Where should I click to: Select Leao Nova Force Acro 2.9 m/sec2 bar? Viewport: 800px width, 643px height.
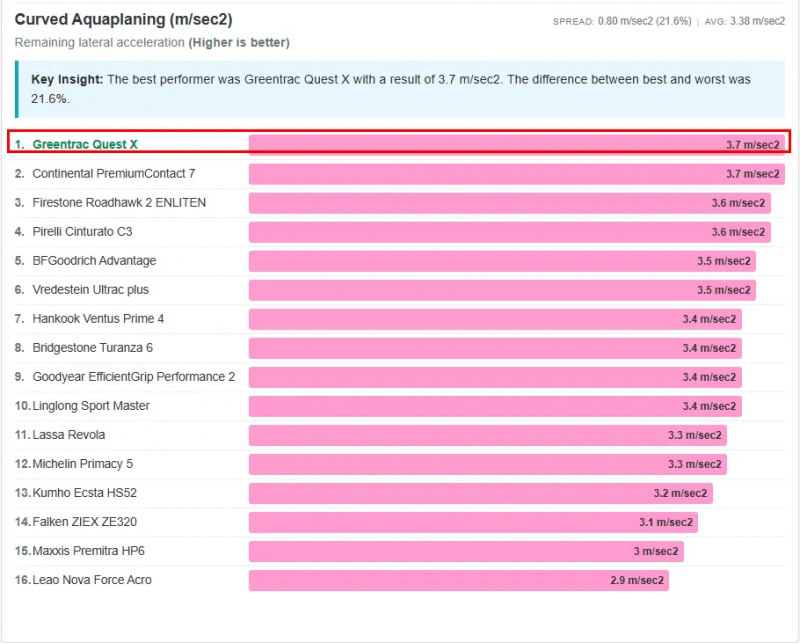tap(458, 580)
